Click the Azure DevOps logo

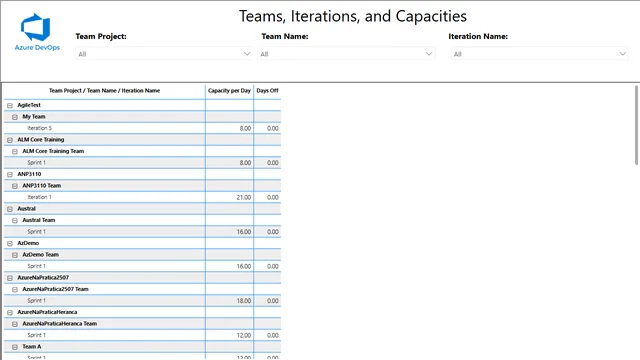[37, 32]
